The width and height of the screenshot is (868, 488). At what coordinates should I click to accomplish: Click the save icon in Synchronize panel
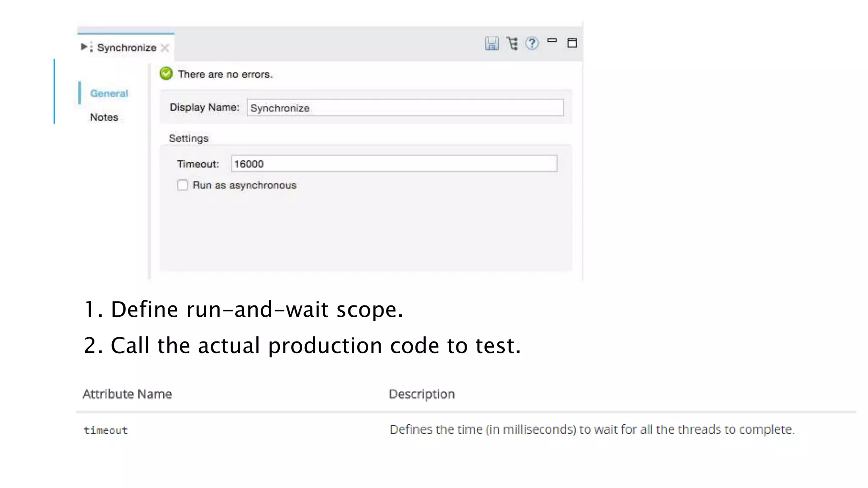tap(492, 43)
